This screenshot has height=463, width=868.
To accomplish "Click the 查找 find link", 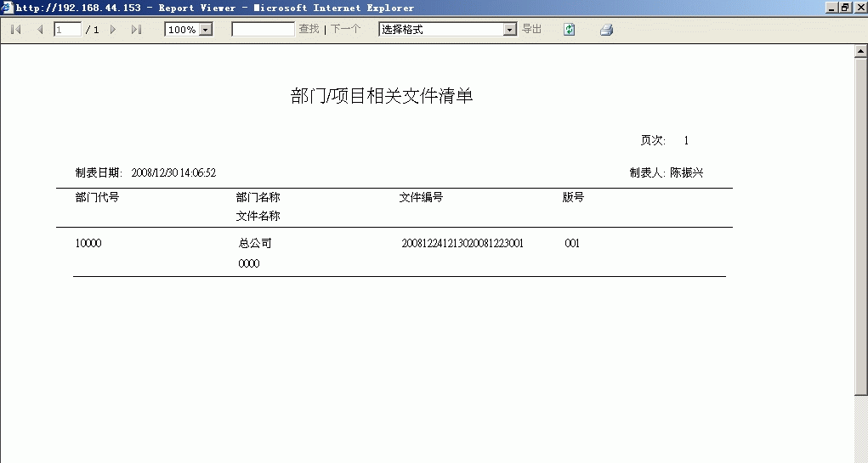I will 309,30.
